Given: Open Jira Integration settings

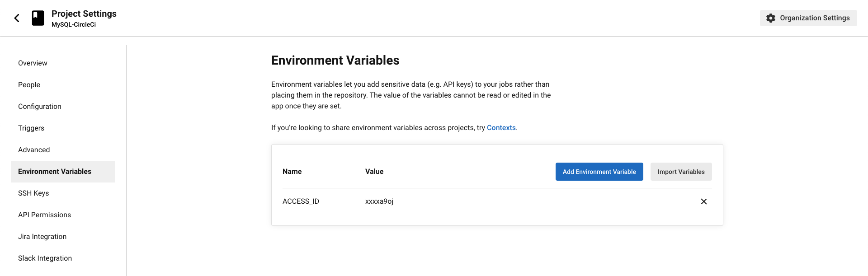Looking at the screenshot, I should tap(42, 237).
